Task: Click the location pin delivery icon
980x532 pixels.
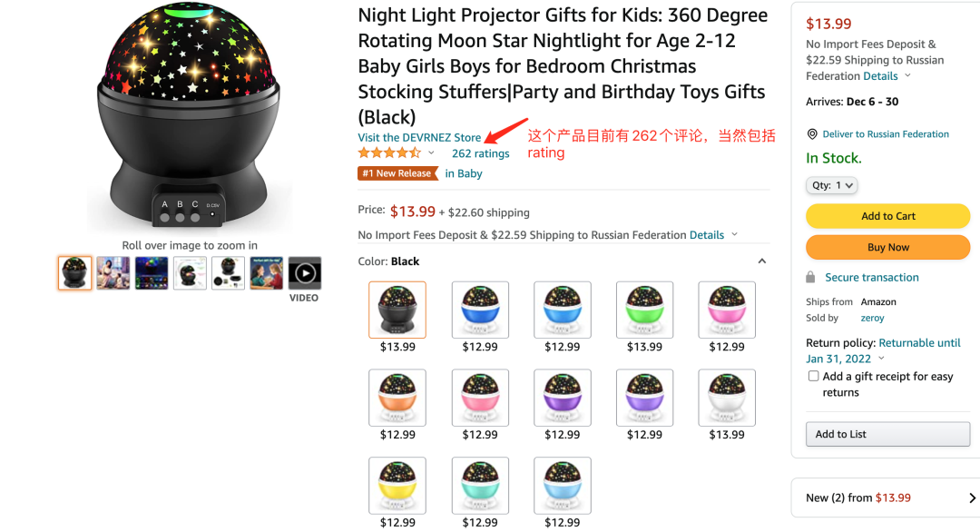Action: click(812, 134)
